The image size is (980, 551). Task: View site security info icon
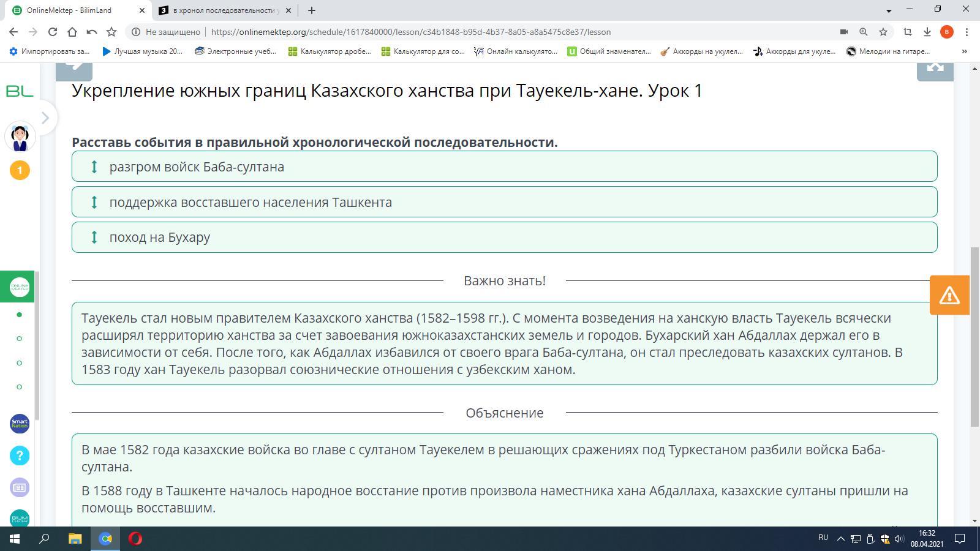point(136,32)
